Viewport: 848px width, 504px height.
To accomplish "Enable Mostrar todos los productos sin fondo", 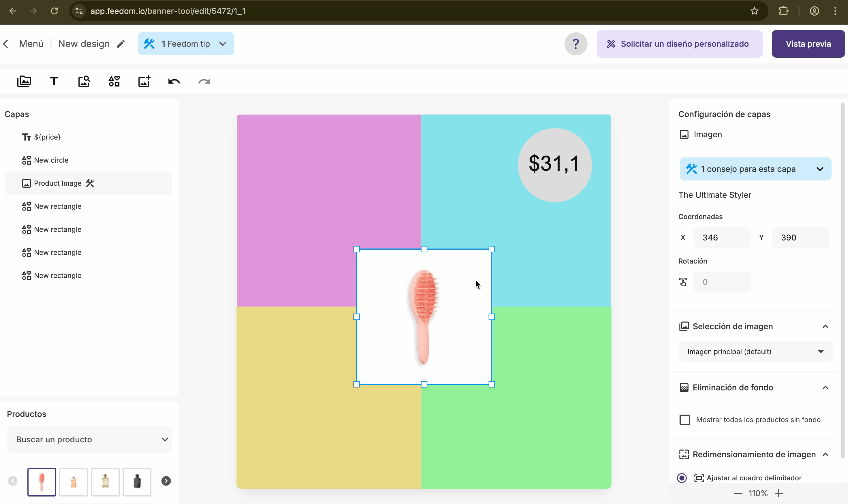I will click(684, 420).
